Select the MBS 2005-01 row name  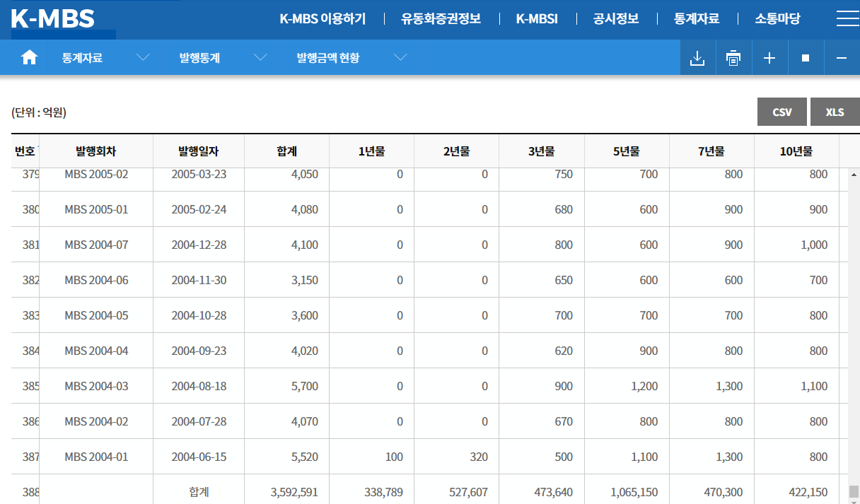click(x=96, y=209)
